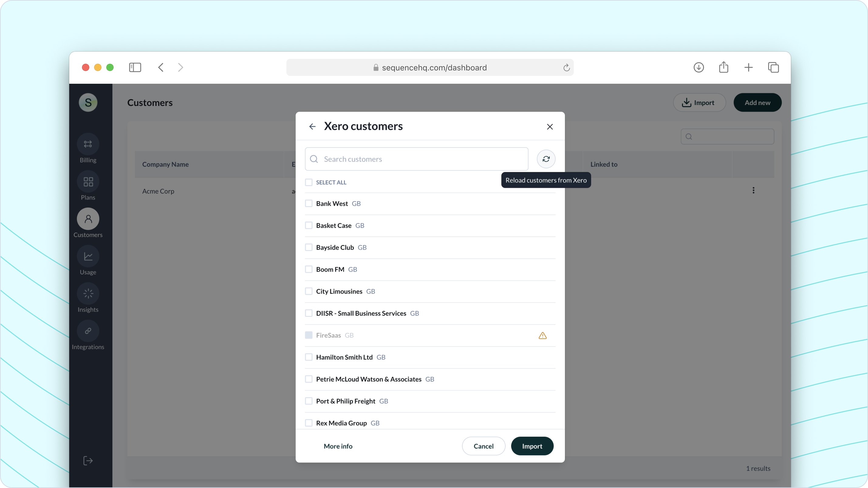Open the Plans section in sidebar

point(88,182)
